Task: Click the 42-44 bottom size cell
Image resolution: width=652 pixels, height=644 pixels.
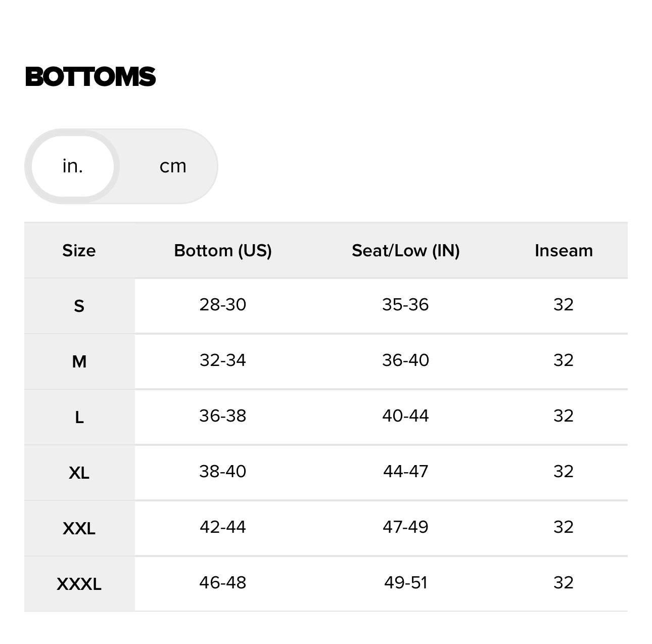Action: click(x=223, y=527)
